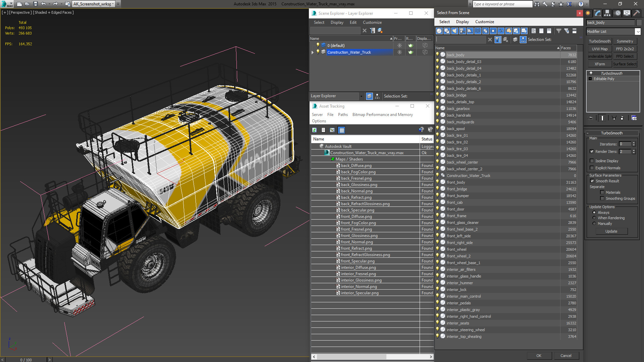Enable the Isoline Display checkbox

click(x=592, y=161)
